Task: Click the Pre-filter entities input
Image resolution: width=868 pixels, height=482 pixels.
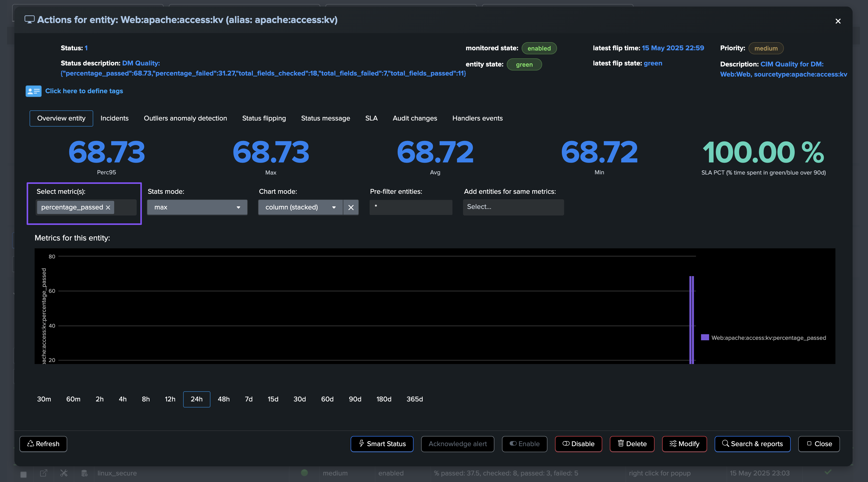Action: 411,207
